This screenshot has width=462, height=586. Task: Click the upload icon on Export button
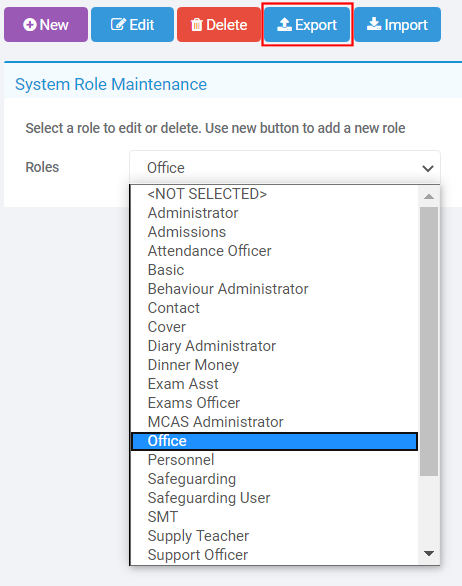click(284, 25)
